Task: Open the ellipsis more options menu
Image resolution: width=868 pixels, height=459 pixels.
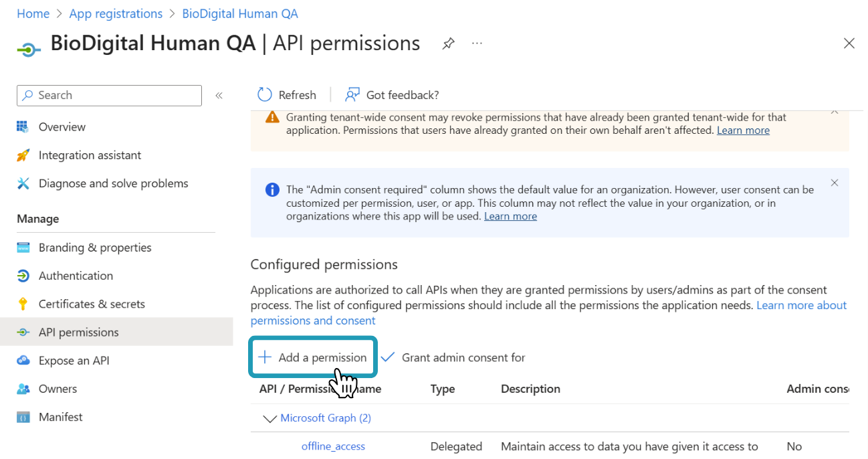Action: pos(477,43)
